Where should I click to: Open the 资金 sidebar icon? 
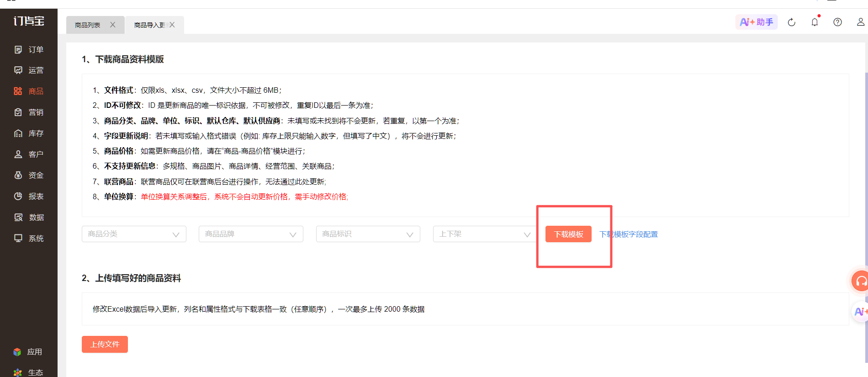[18, 175]
